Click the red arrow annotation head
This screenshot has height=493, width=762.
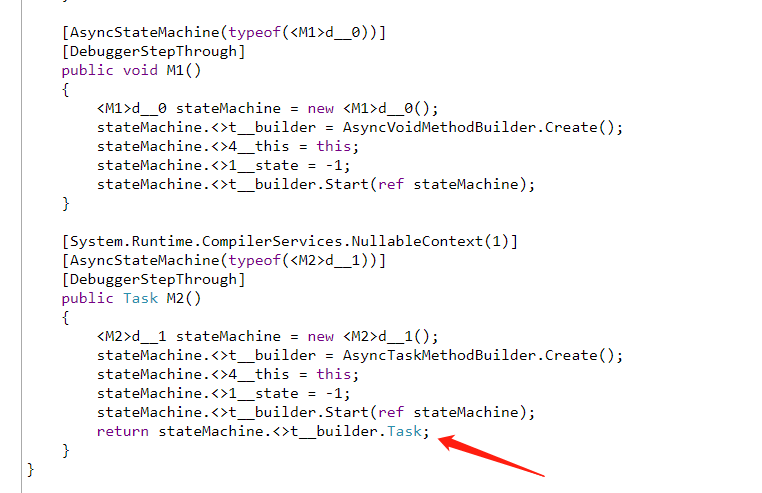tap(449, 441)
